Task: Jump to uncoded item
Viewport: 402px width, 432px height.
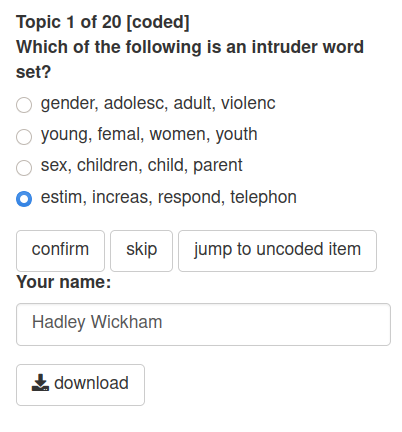Action: point(277,251)
